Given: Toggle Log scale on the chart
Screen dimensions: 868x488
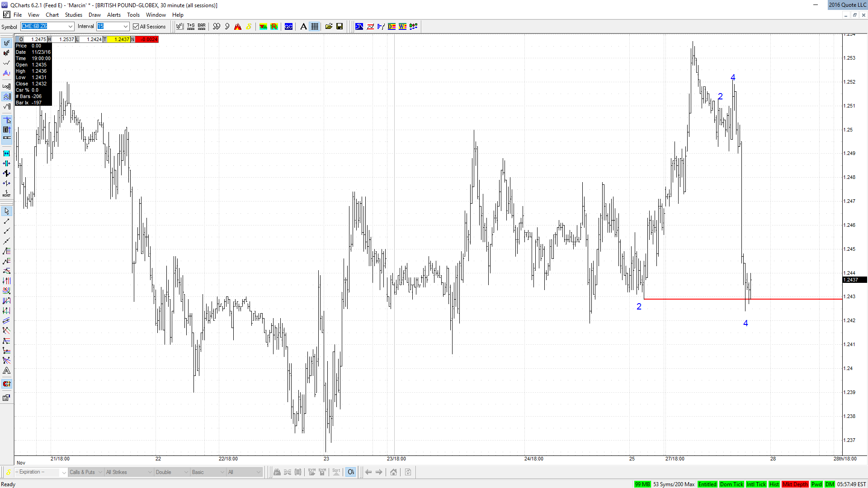Looking at the screenshot, I should click(6, 86).
